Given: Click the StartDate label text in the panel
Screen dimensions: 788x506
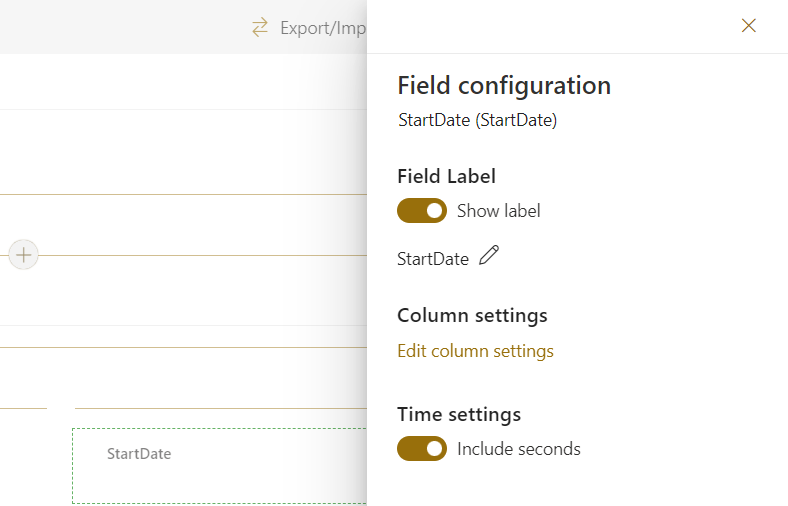Looking at the screenshot, I should [x=432, y=259].
